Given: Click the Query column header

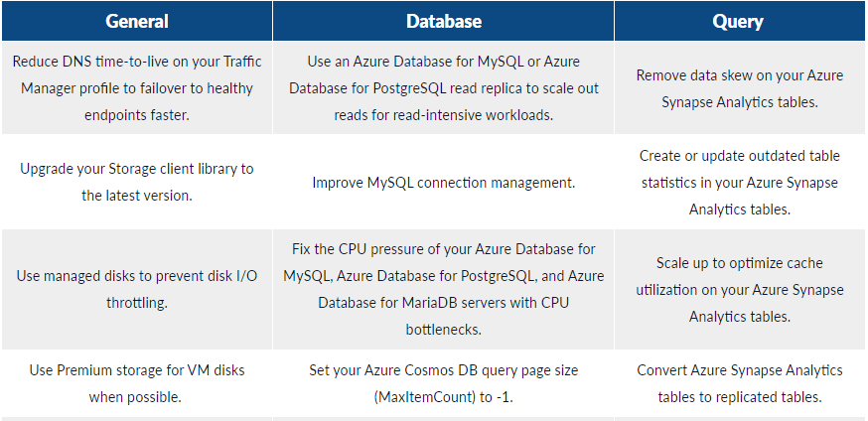Looking at the screenshot, I should tap(739, 21).
